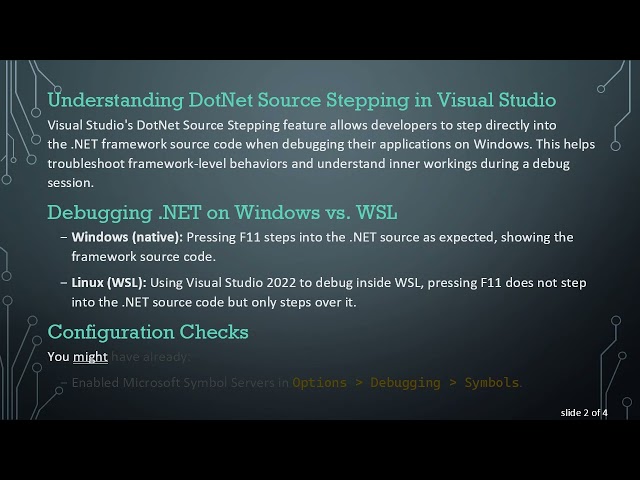Click the "slide 2 of 4" indicator
640x480 pixels.
(584, 413)
